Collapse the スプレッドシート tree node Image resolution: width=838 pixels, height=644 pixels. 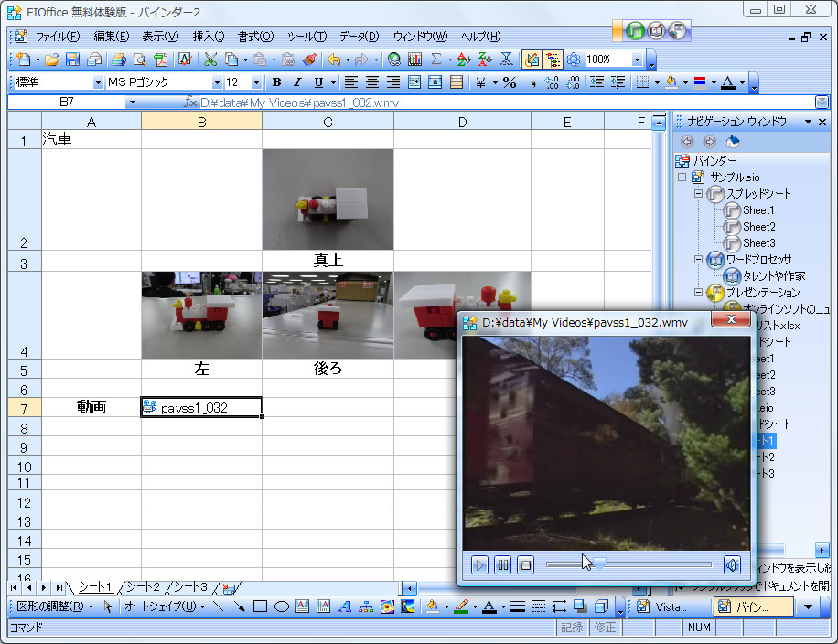pyautogui.click(x=699, y=193)
